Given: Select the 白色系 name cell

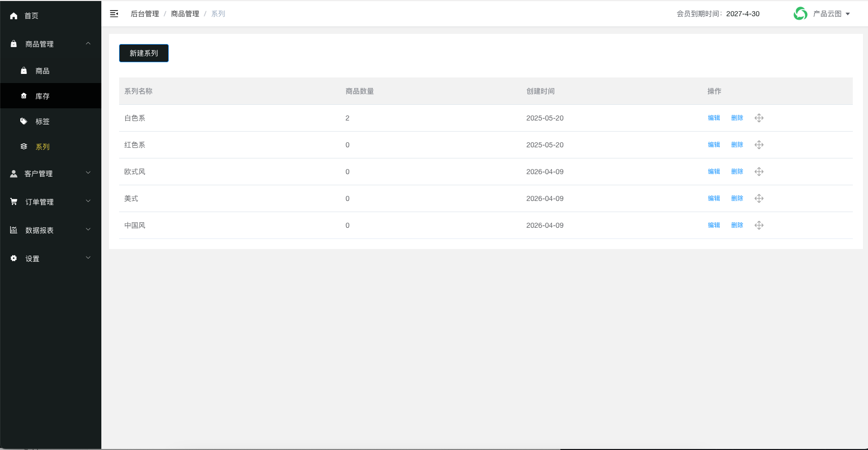Looking at the screenshot, I should click(135, 118).
